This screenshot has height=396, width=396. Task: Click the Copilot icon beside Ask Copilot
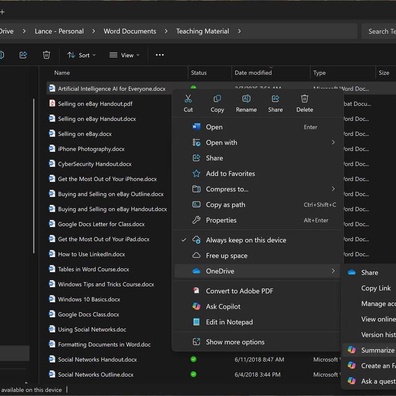(196, 306)
